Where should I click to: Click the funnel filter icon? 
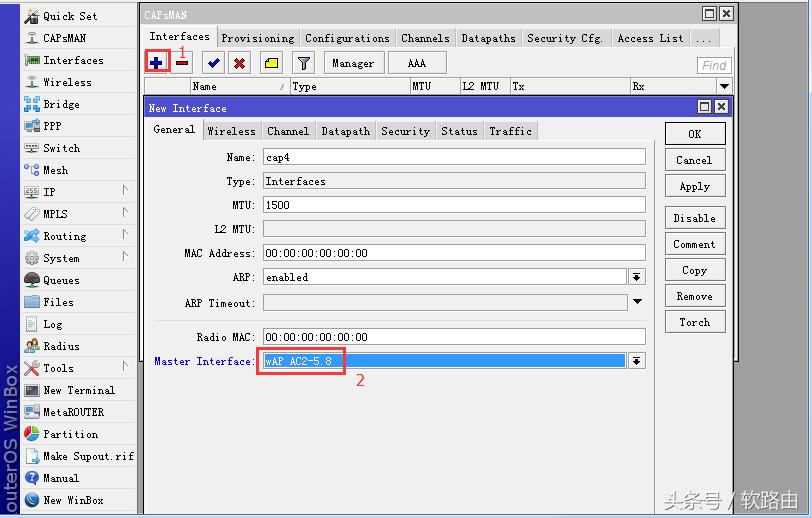[304, 63]
